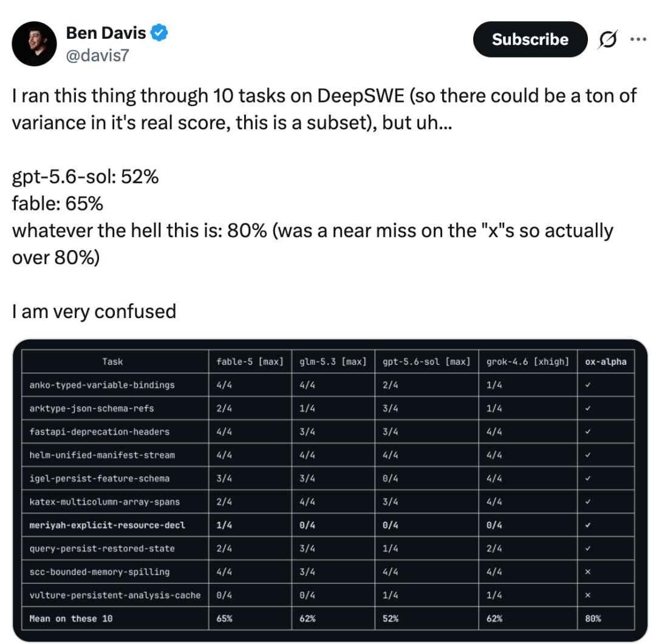
Task: Open the benchmark table image
Action: pos(330,490)
